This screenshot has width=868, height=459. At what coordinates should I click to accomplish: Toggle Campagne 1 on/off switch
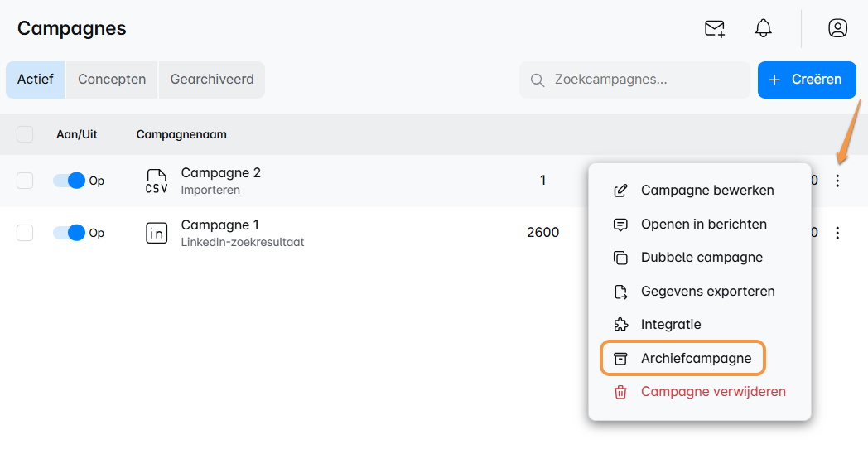coord(70,233)
